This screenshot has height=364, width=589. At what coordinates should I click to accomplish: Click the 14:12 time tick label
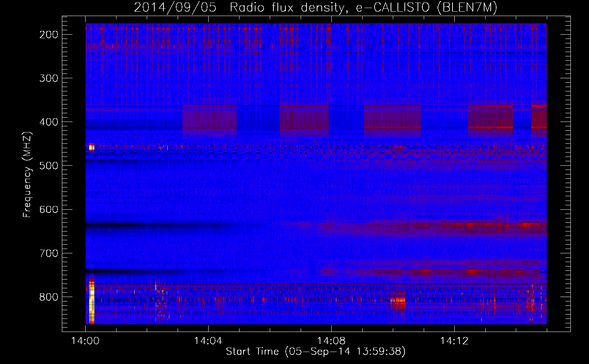(x=454, y=341)
